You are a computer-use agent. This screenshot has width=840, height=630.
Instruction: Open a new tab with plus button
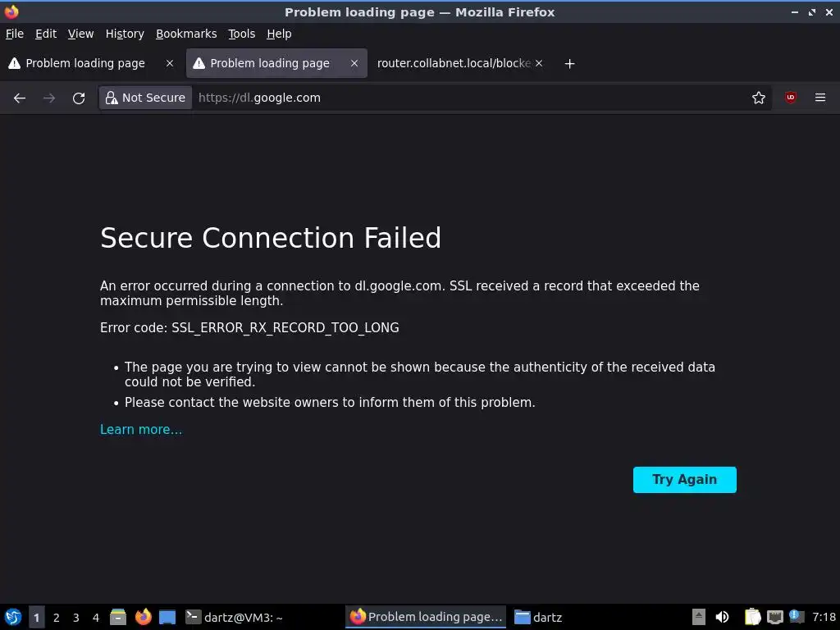(569, 63)
